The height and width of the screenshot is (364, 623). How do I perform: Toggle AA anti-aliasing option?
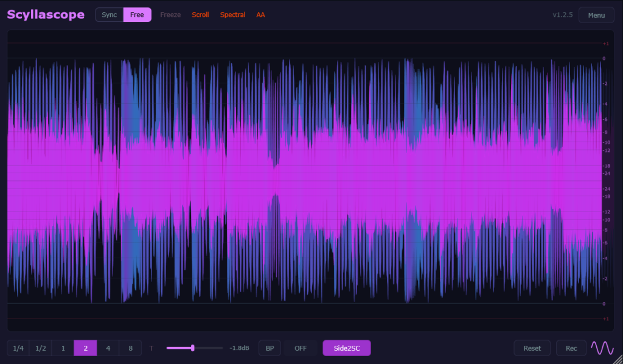(260, 15)
